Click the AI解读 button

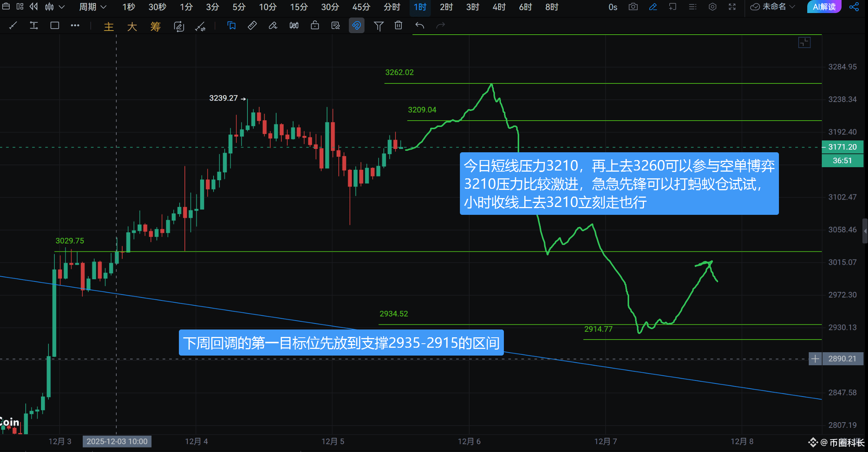tap(824, 7)
